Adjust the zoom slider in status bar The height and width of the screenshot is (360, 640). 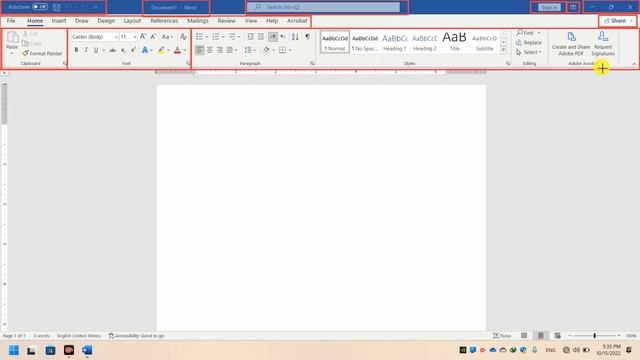pyautogui.click(x=594, y=336)
